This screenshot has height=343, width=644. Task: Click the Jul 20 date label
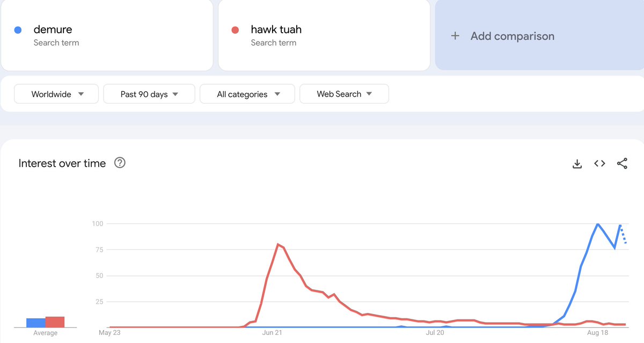coord(435,333)
